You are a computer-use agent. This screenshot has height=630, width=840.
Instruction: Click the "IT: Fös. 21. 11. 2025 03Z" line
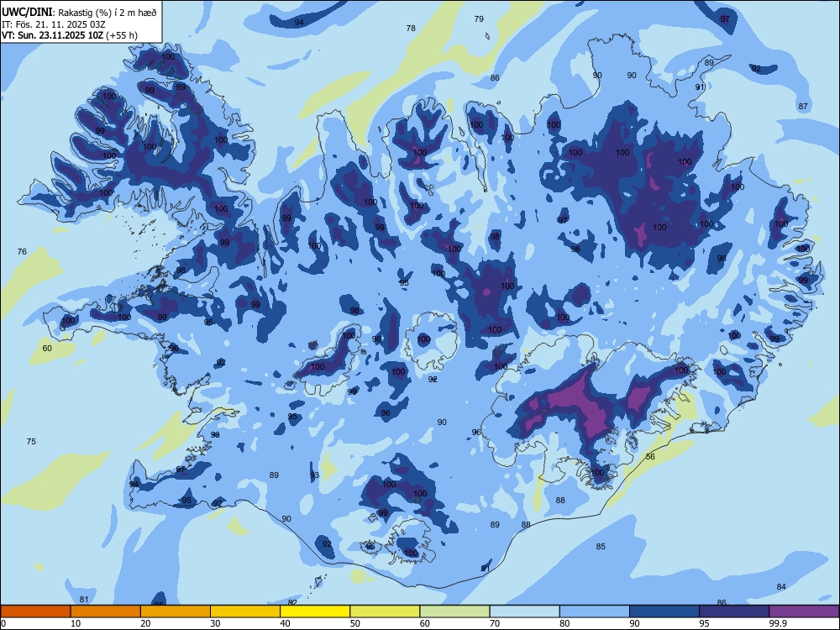click(x=54, y=24)
